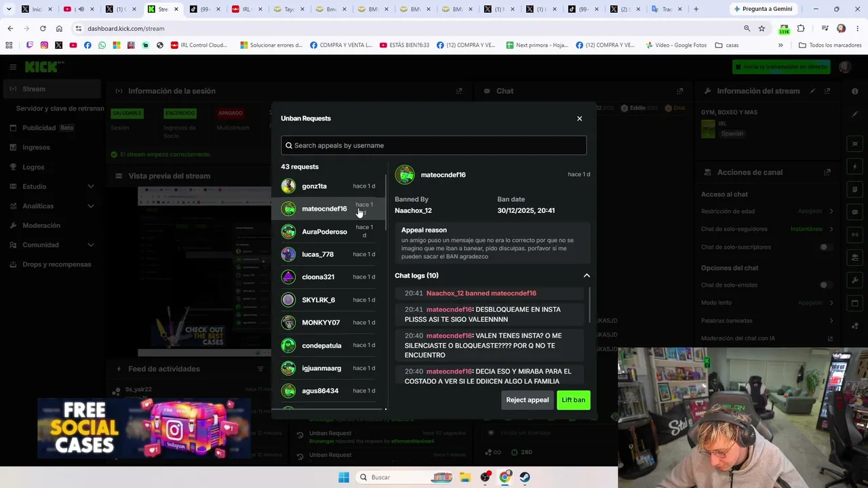This screenshot has width=868, height=488.
Task: Click the taskbar Buscar search box
Action: 405,477
